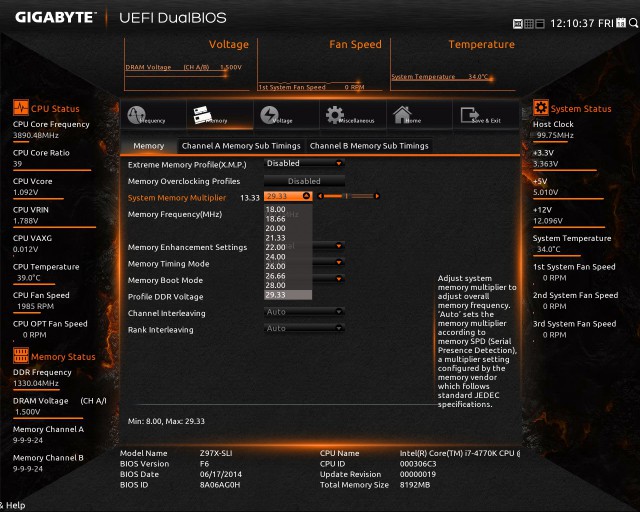The width and height of the screenshot is (640, 512).
Task: Go to the Home house icon
Action: [x=402, y=114]
